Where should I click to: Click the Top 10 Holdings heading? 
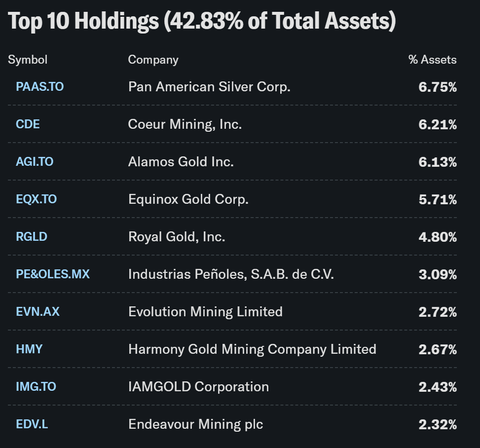coord(202,22)
